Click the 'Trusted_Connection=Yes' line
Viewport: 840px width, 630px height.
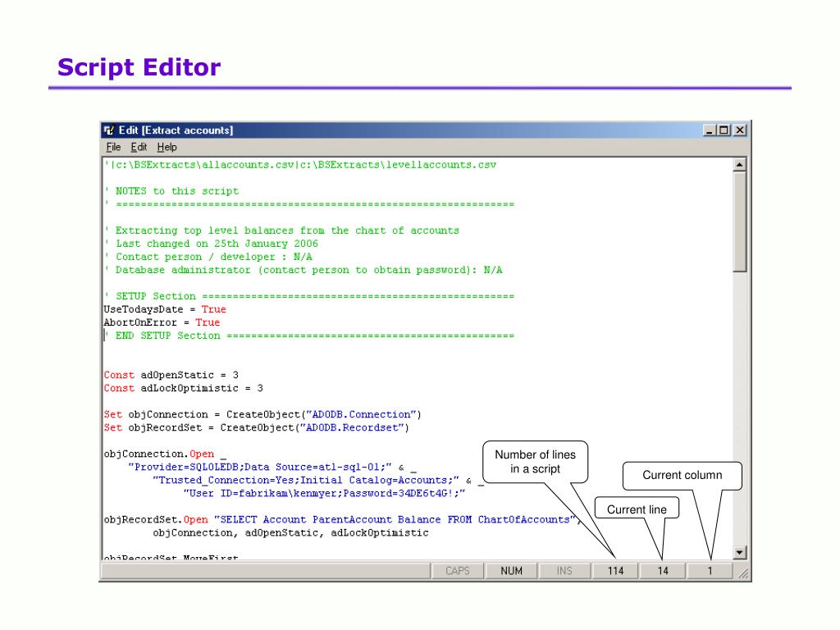318,481
